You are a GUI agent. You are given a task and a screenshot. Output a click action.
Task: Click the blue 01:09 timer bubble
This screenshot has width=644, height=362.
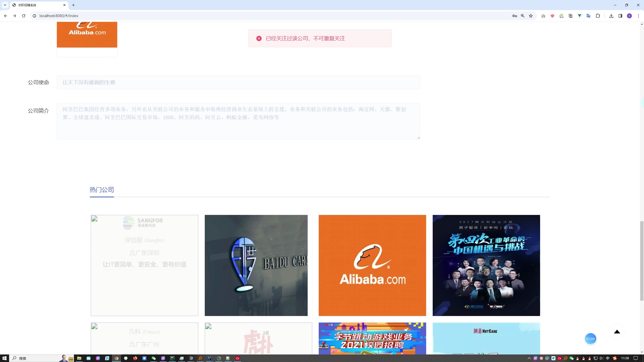click(590, 339)
